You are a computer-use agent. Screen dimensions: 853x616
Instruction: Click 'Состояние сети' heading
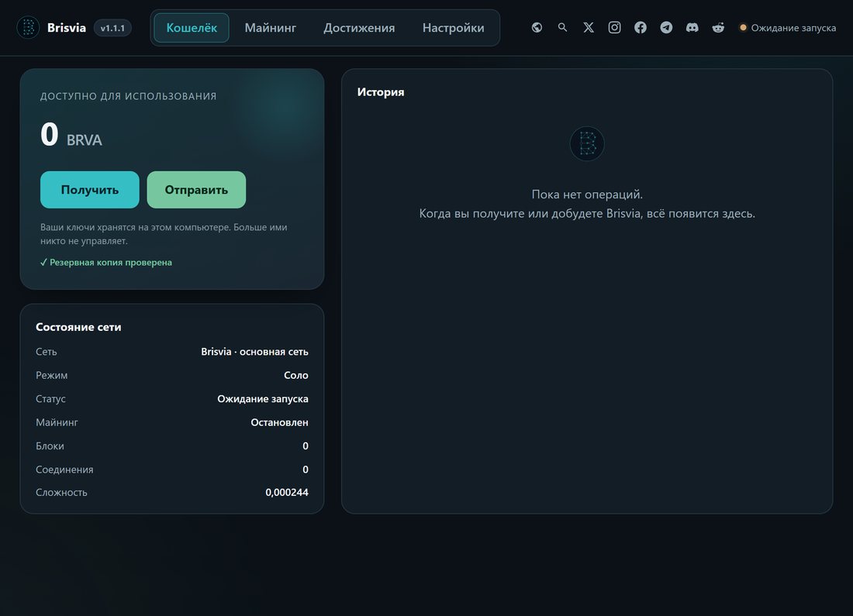pyautogui.click(x=78, y=327)
